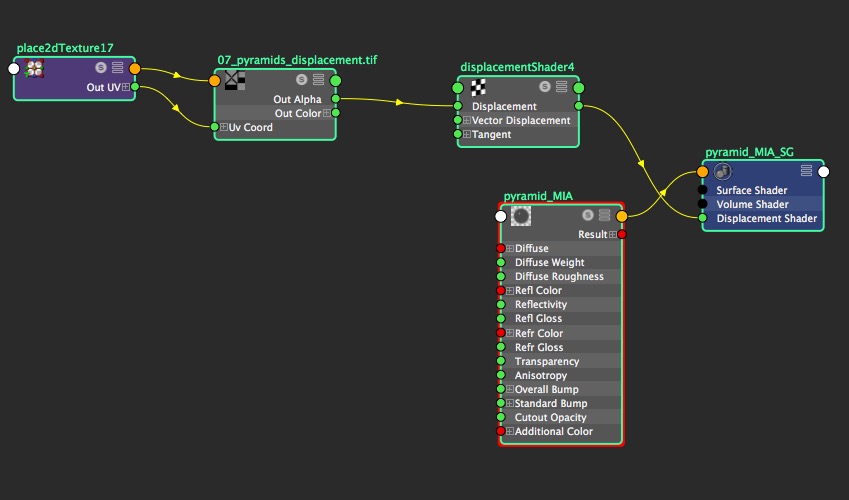Change view mode bars on pyramid_MIA node

click(604, 215)
